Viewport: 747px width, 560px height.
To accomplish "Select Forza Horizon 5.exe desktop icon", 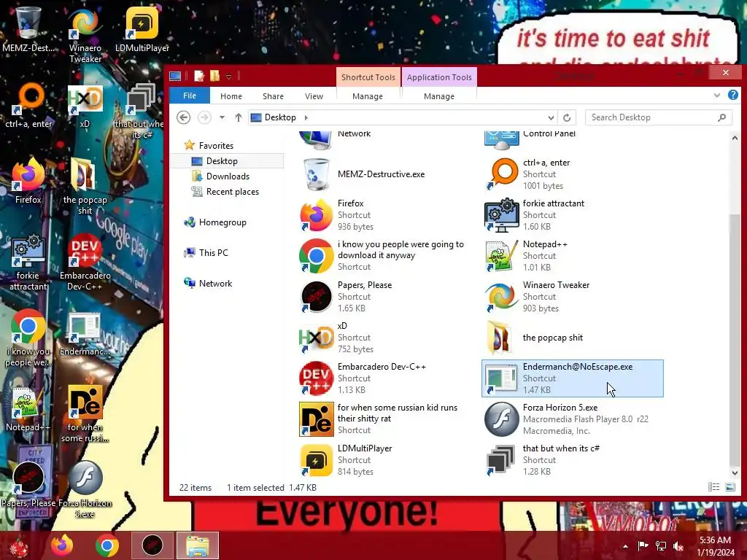I will [85, 489].
